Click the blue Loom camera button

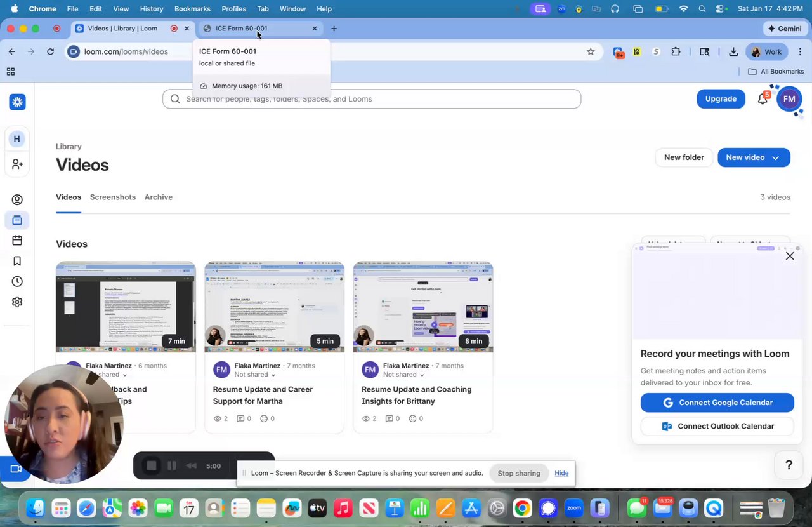tap(15, 469)
